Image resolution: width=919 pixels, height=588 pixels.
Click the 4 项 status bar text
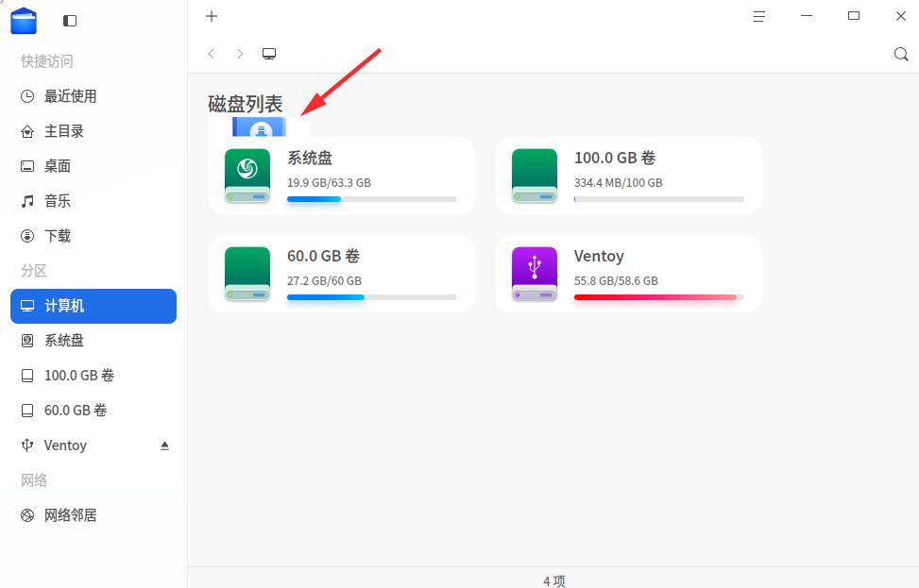pos(553,581)
